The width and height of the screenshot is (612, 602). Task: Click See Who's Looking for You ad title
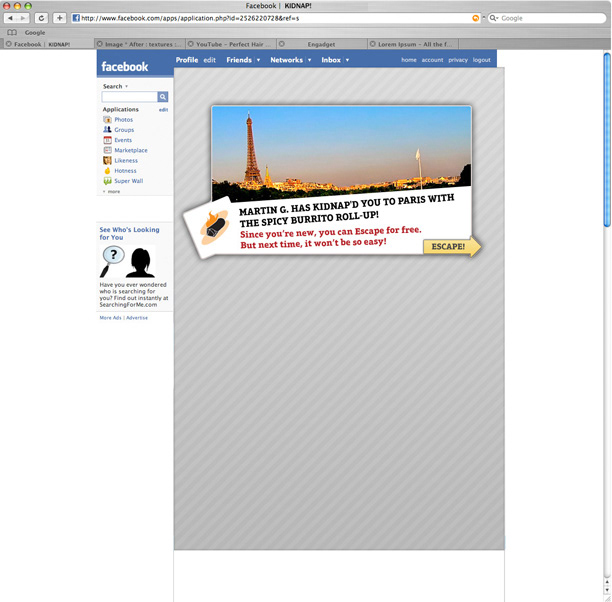pyautogui.click(x=129, y=233)
